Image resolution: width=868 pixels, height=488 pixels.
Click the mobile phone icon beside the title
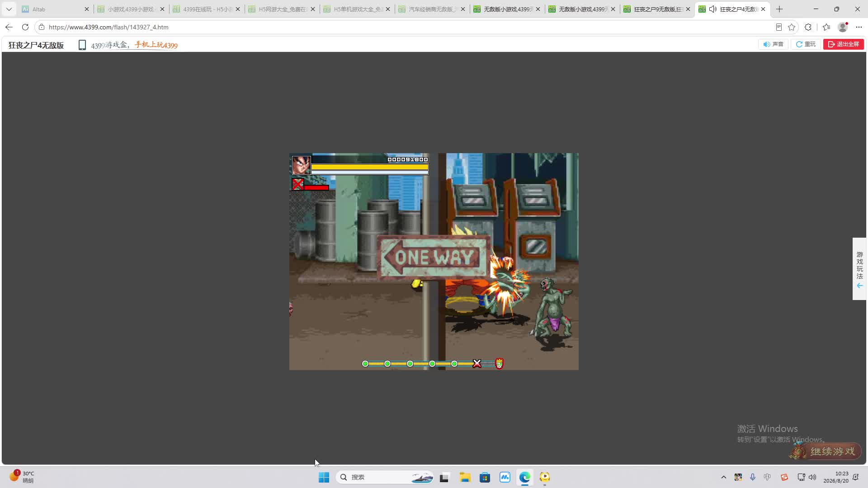tap(82, 45)
